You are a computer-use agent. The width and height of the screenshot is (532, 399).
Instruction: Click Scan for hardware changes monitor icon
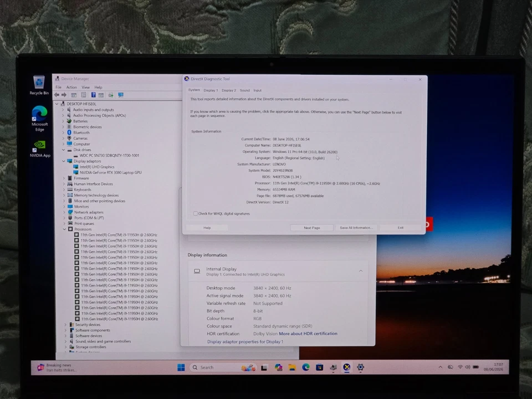tap(120, 95)
